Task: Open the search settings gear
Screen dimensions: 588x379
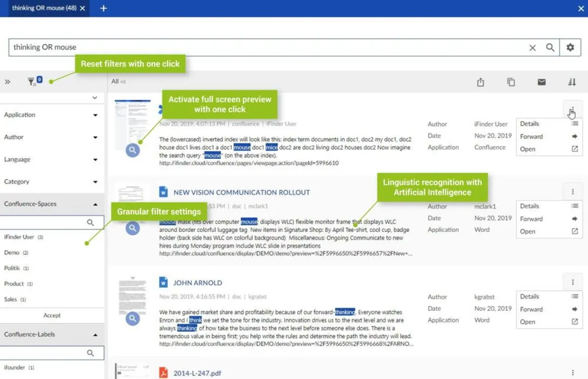Action: tap(570, 47)
